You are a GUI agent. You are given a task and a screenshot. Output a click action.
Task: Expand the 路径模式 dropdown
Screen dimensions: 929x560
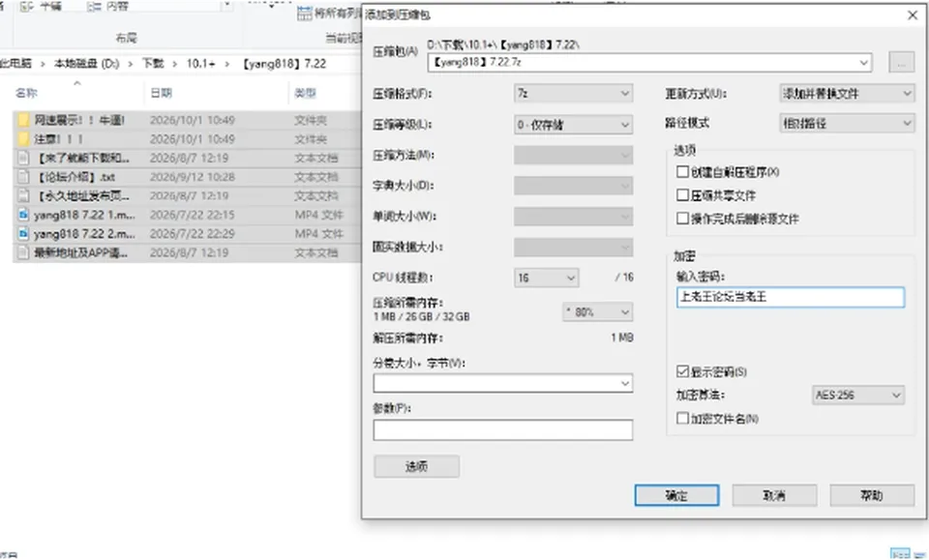pos(847,123)
